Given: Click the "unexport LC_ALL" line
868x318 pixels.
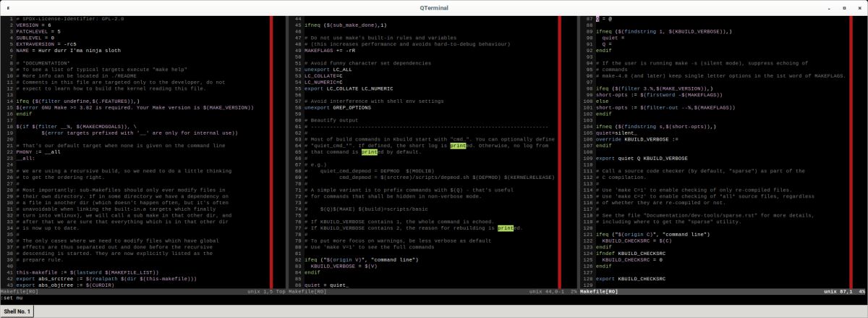Looking at the screenshot, I should 328,70.
